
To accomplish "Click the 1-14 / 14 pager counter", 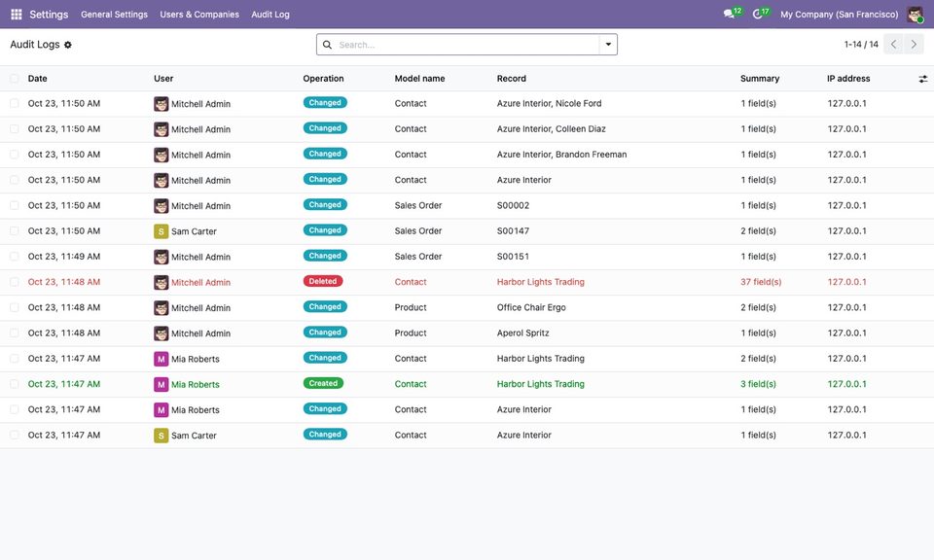I will [861, 44].
